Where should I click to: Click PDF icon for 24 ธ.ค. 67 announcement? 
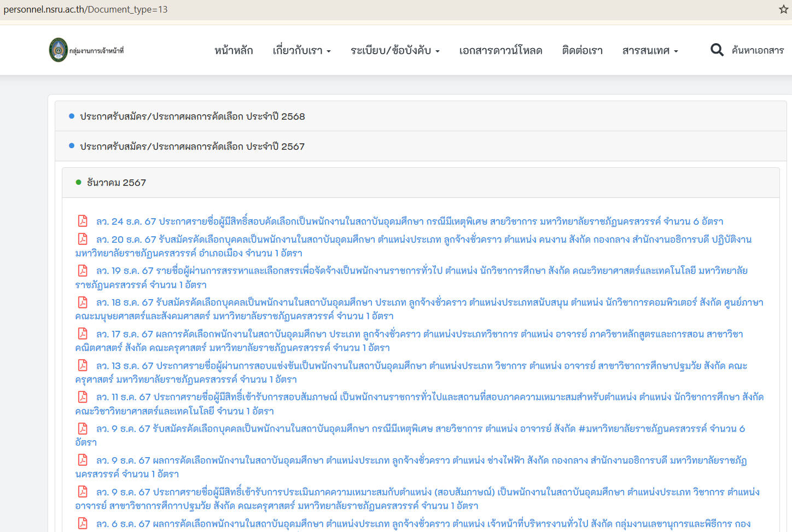click(83, 221)
